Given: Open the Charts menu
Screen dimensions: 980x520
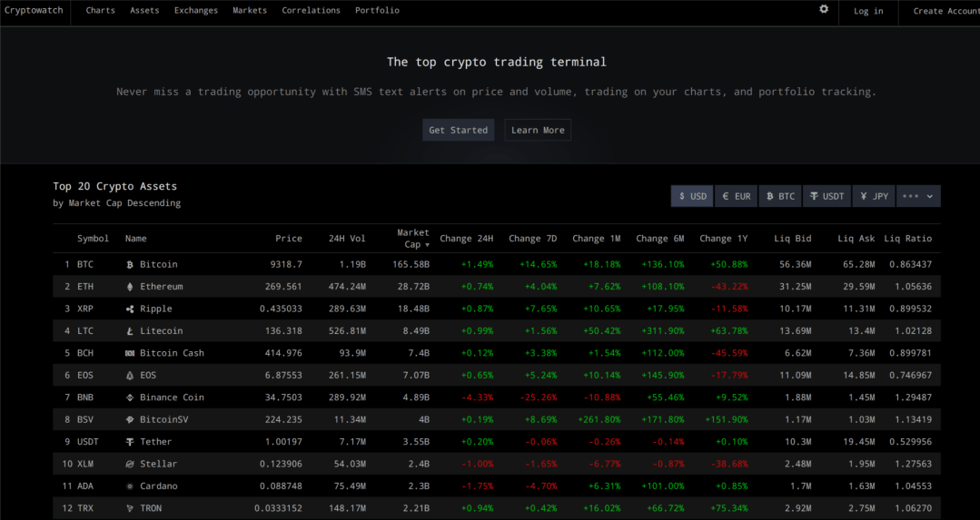Looking at the screenshot, I should click(x=100, y=11).
